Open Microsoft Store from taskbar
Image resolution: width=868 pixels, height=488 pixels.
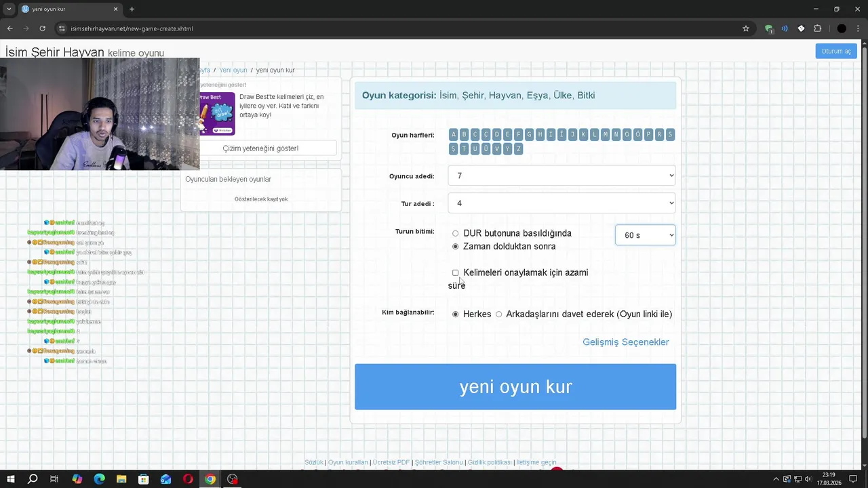(144, 479)
